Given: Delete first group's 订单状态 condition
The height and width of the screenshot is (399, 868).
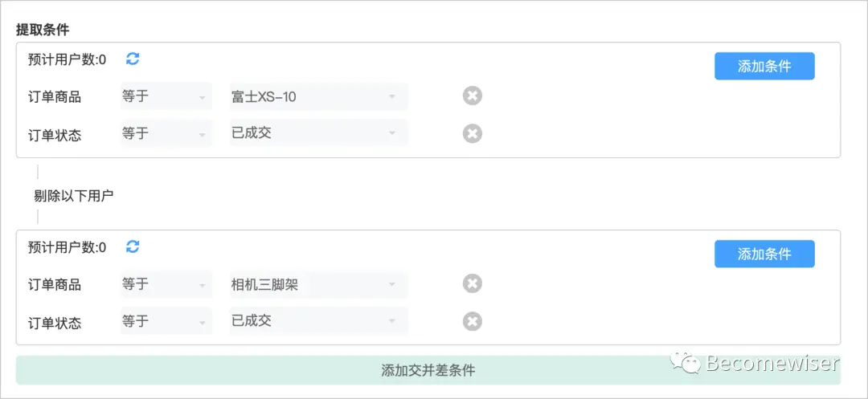Looking at the screenshot, I should [x=473, y=133].
